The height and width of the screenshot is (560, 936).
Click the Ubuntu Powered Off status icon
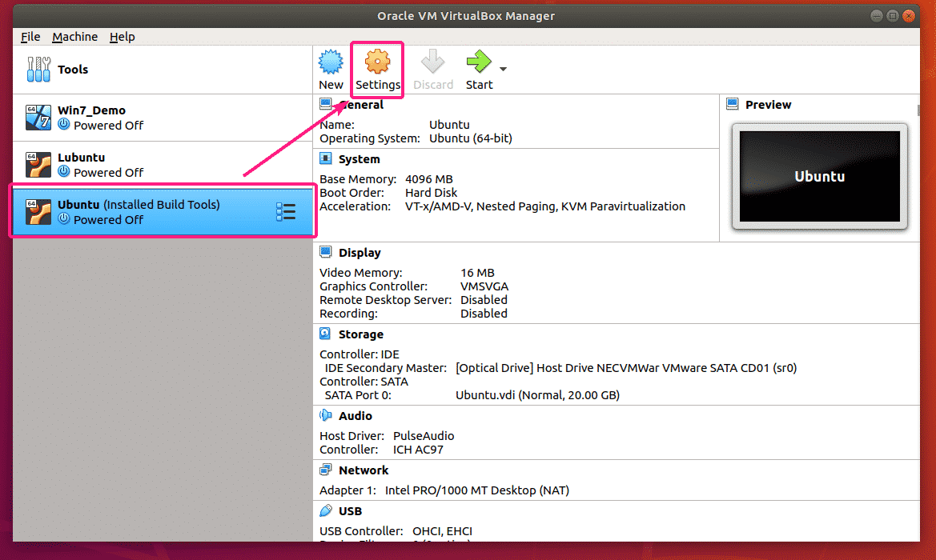point(64,219)
